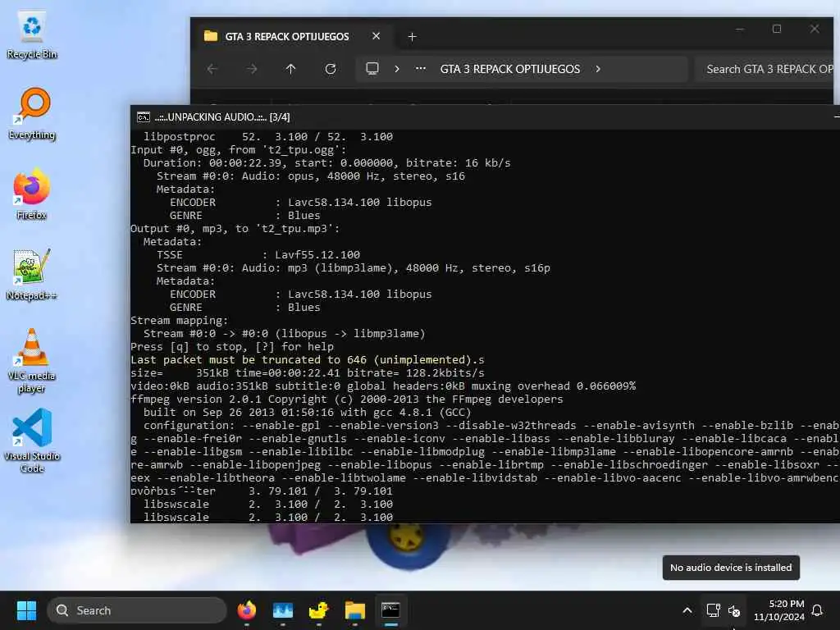Show hidden icons in system tray

[x=687, y=610]
